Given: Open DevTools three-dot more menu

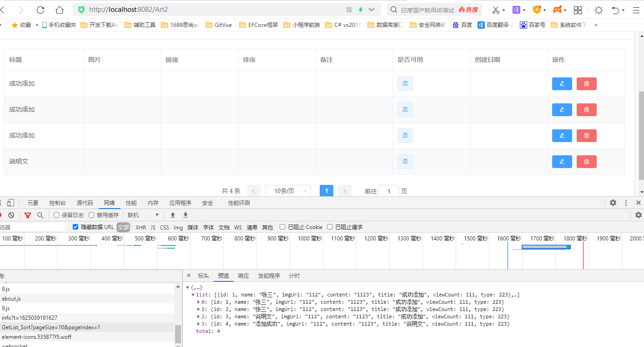Looking at the screenshot, I should pos(626,203).
